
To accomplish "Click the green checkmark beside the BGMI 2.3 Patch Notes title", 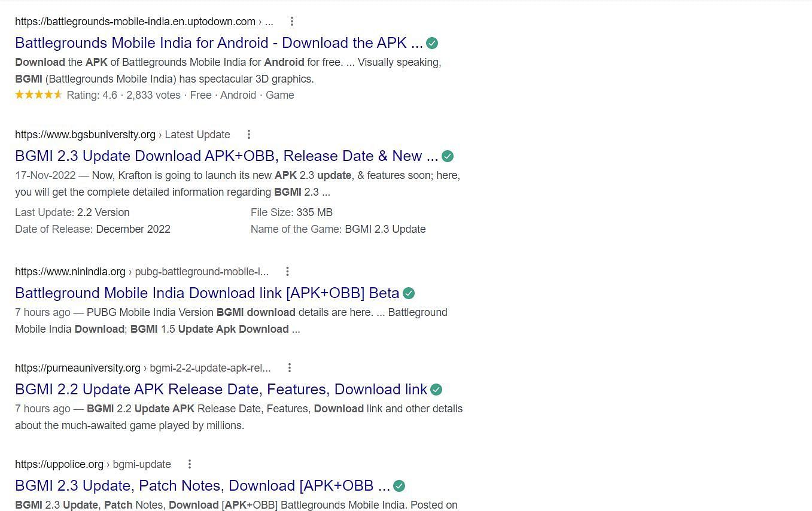I will pyautogui.click(x=399, y=486).
